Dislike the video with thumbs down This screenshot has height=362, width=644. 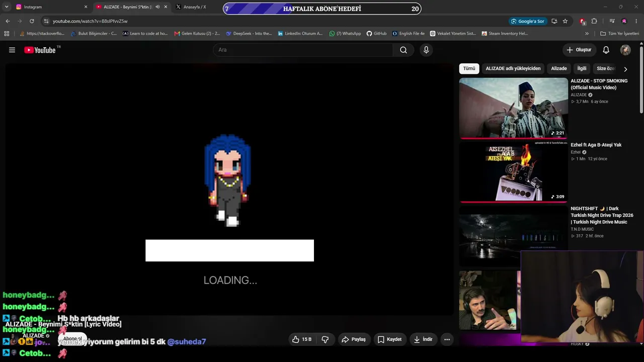tap(325, 339)
